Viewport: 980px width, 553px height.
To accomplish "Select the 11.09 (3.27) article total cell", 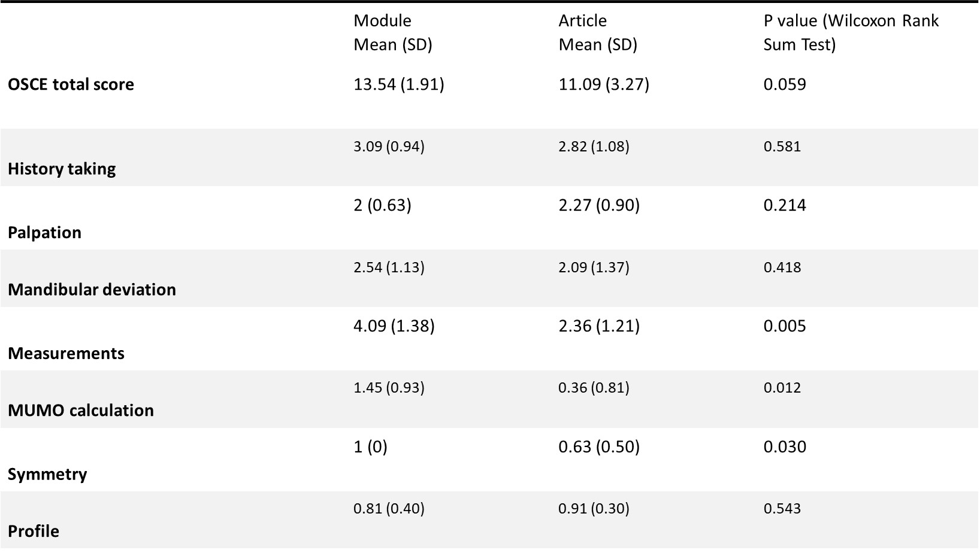I will pyautogui.click(x=603, y=84).
